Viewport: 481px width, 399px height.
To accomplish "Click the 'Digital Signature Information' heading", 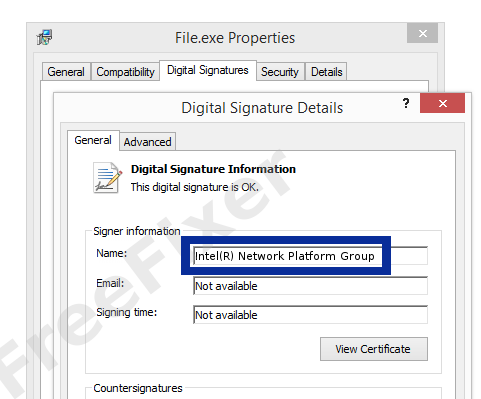I will point(213,169).
